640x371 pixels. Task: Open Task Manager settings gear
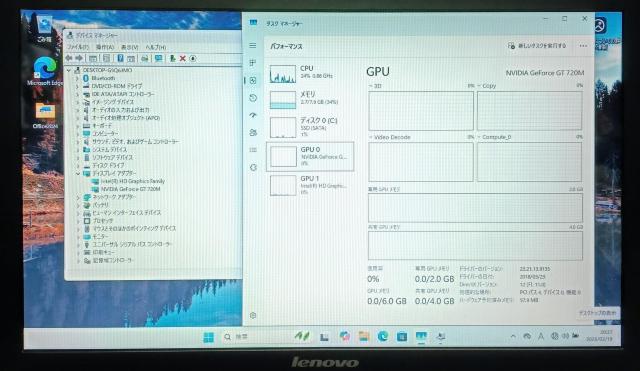[x=253, y=315]
